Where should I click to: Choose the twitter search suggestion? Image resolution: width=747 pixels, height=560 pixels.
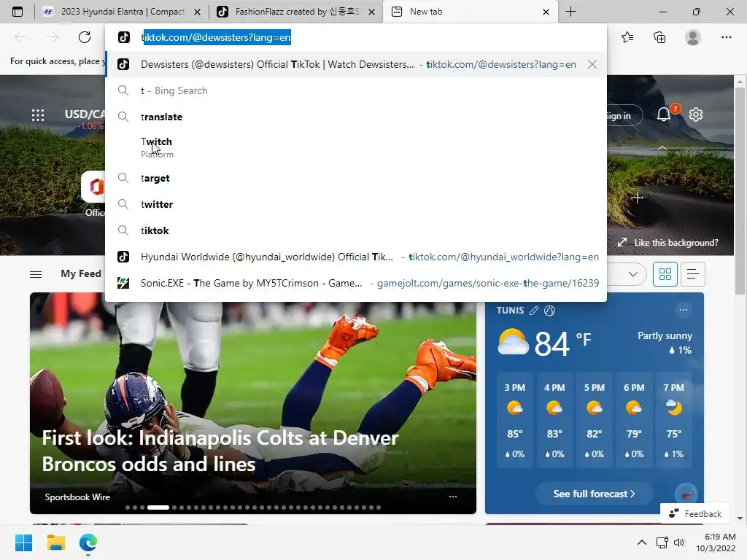tap(356, 204)
